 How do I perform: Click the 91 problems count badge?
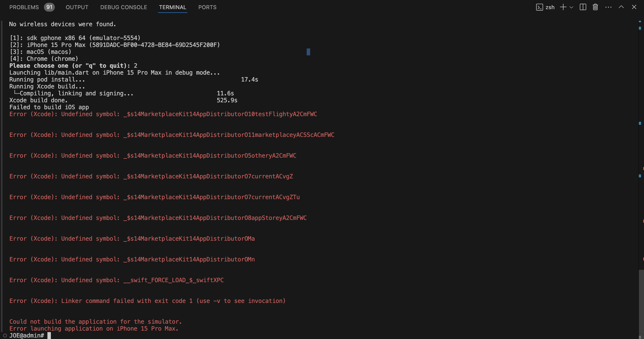49,7
